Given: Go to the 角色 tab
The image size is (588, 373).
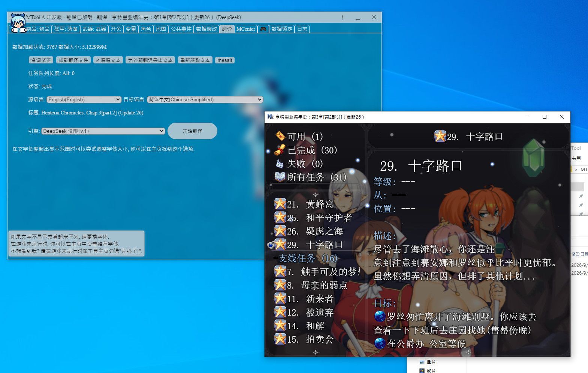Looking at the screenshot, I should pyautogui.click(x=146, y=29).
